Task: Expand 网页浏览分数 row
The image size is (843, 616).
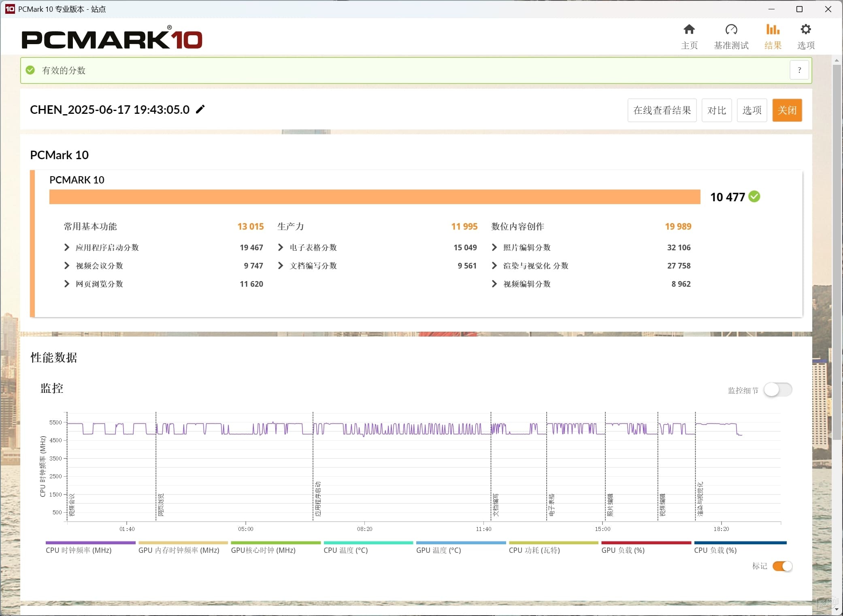Action: pyautogui.click(x=66, y=284)
